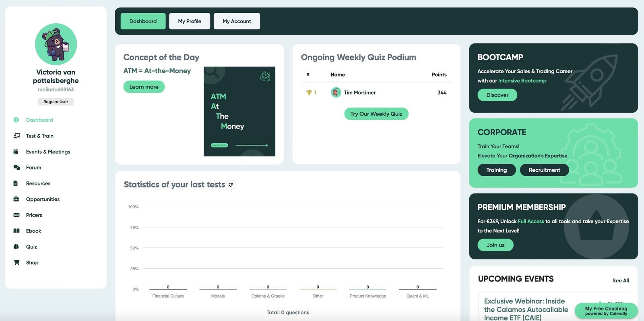644x321 pixels.
Task: Click the Corporate Training button
Action: click(497, 170)
